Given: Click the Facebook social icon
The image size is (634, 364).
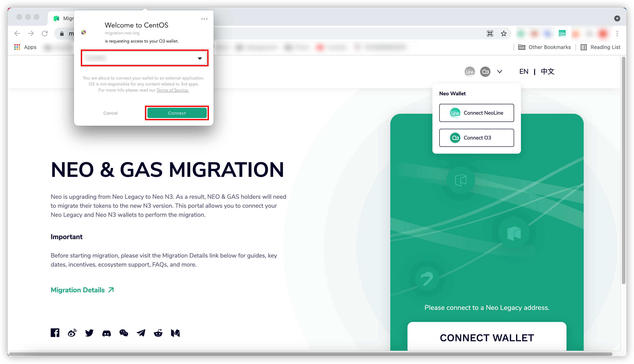Looking at the screenshot, I should pos(55,333).
